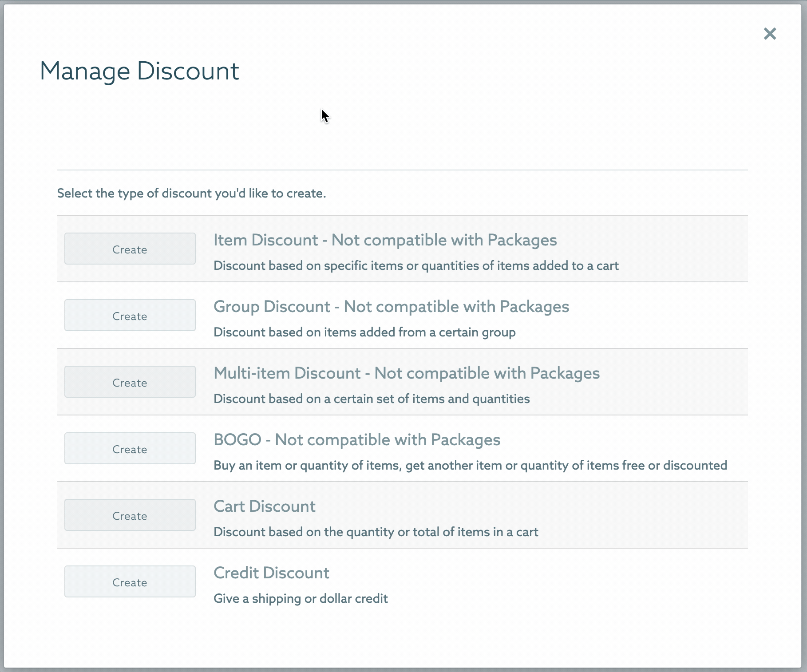Image resolution: width=807 pixels, height=672 pixels.
Task: Click the 'Cart Discount' heading
Action: 265,506
